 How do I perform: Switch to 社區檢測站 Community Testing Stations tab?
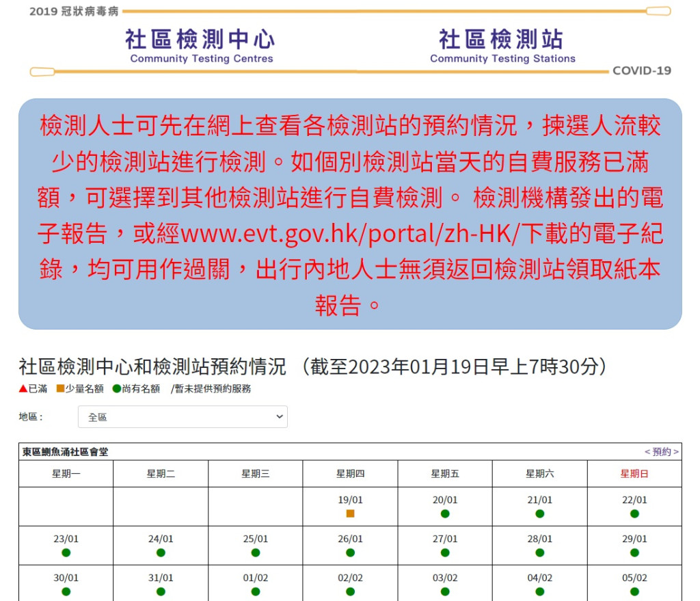pos(502,46)
